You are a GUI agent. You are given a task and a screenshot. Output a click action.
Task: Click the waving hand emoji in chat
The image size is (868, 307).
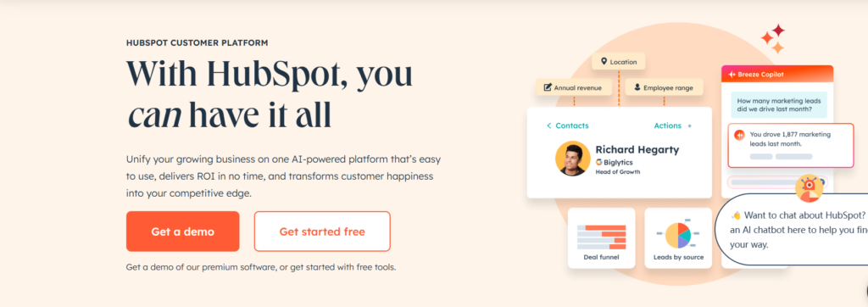coord(736,215)
